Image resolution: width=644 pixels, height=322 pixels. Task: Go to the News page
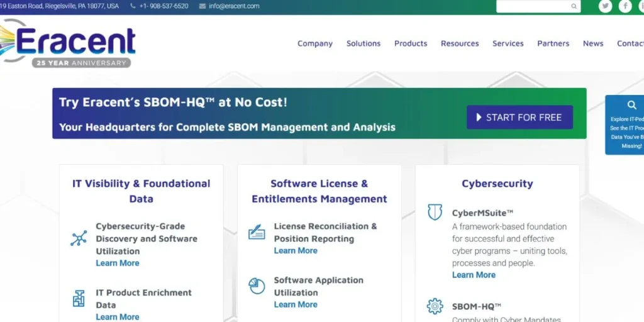(x=593, y=43)
